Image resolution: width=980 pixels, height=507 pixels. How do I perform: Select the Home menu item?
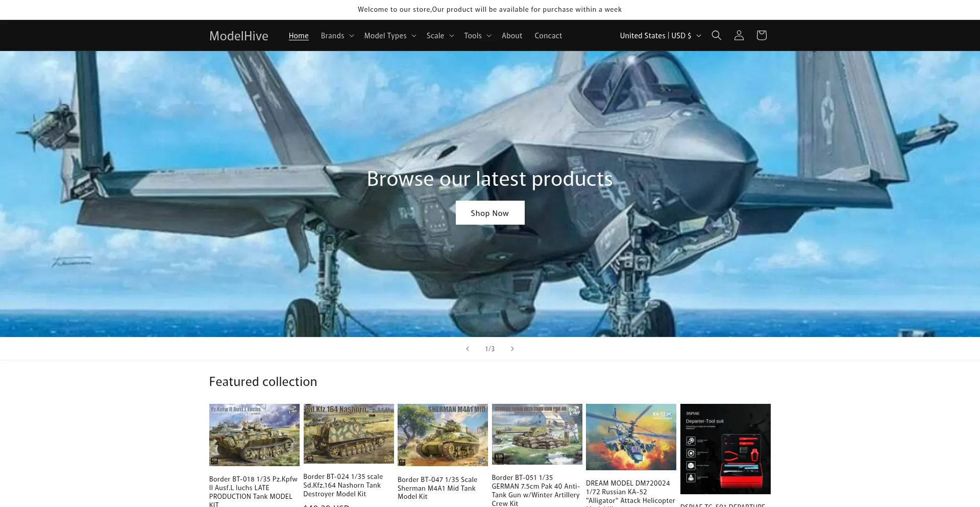click(x=299, y=36)
